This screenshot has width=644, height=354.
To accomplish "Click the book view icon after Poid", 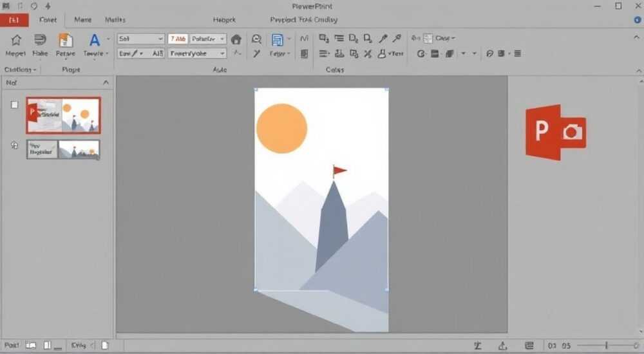I will coord(31,346).
